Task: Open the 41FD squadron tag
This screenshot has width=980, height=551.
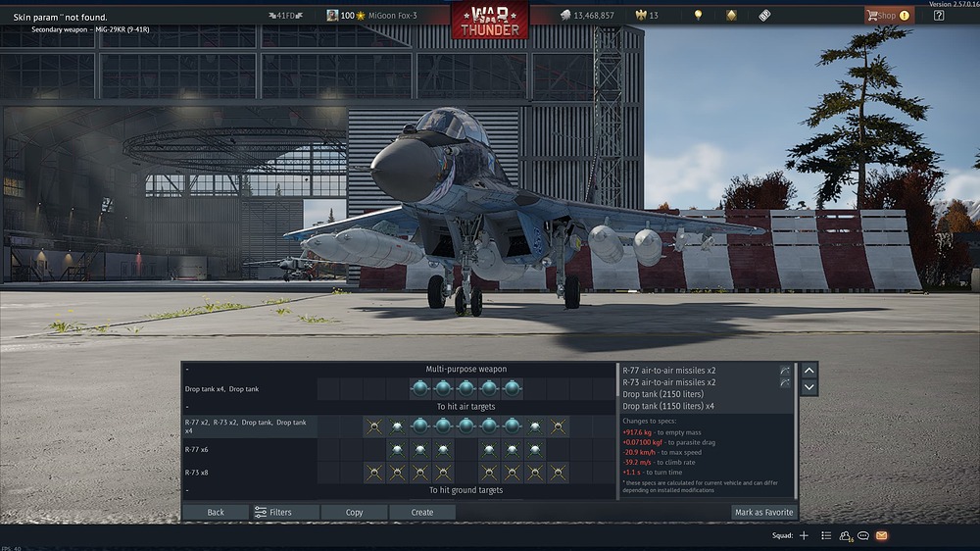Action: coord(285,16)
